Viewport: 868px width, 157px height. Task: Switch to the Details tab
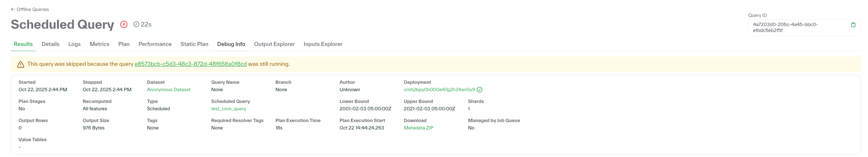(50, 44)
